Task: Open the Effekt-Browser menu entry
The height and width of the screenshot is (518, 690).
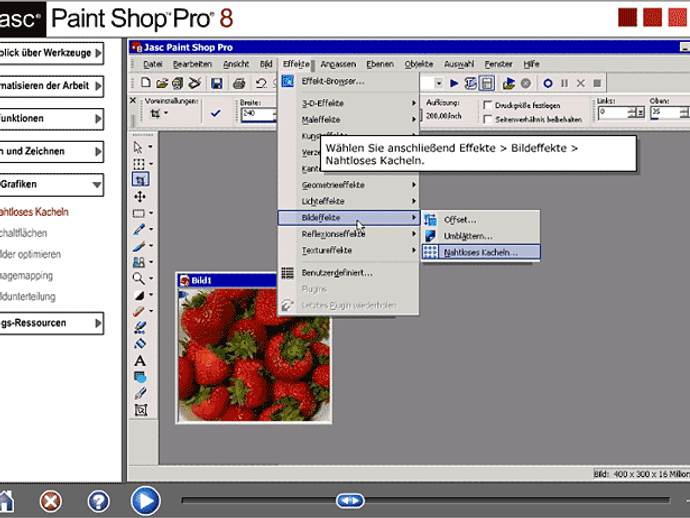Action: tap(348, 81)
